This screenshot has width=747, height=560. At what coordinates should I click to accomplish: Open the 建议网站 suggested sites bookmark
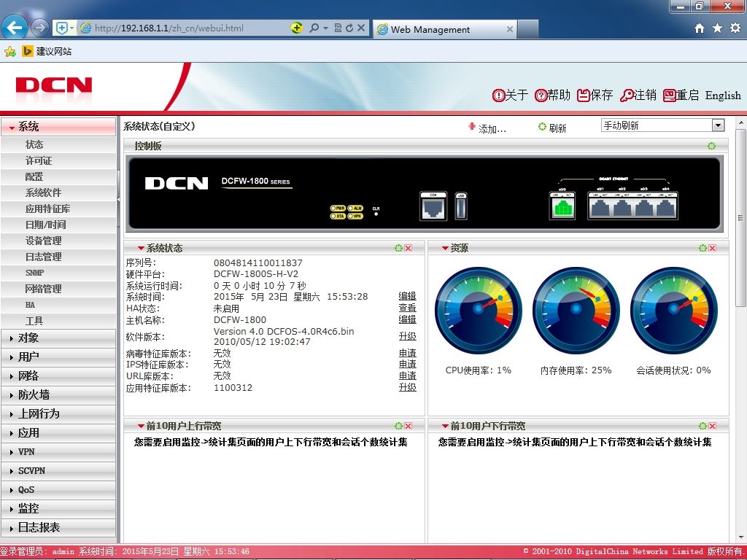(x=47, y=51)
